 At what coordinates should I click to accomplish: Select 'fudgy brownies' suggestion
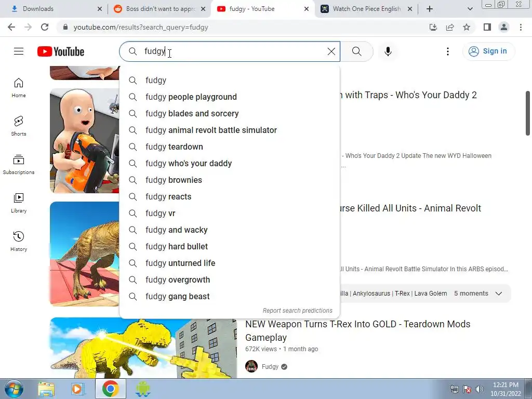[229, 180]
